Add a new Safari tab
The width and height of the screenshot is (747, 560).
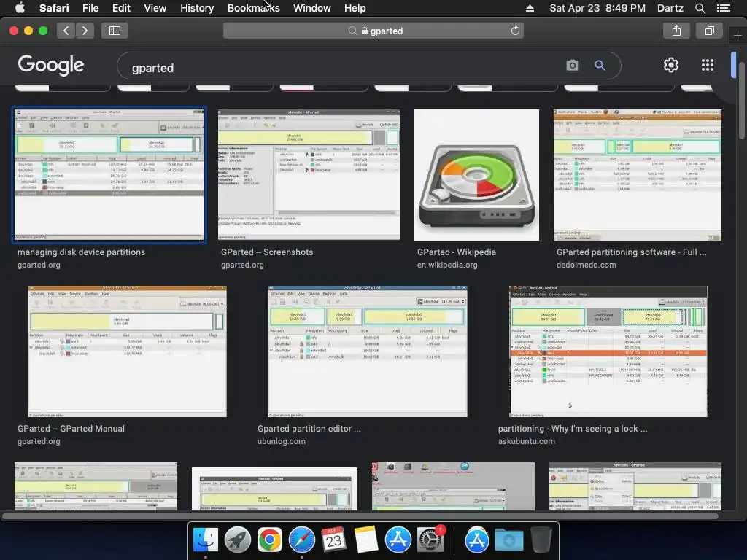tap(738, 35)
